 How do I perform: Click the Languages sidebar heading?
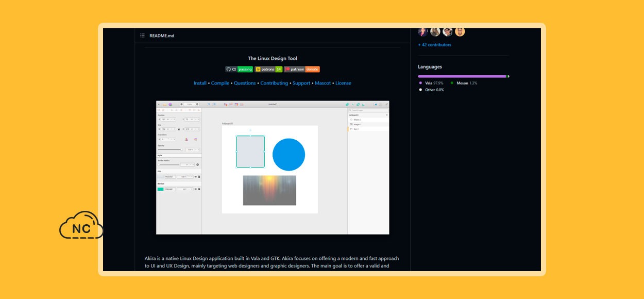(430, 67)
